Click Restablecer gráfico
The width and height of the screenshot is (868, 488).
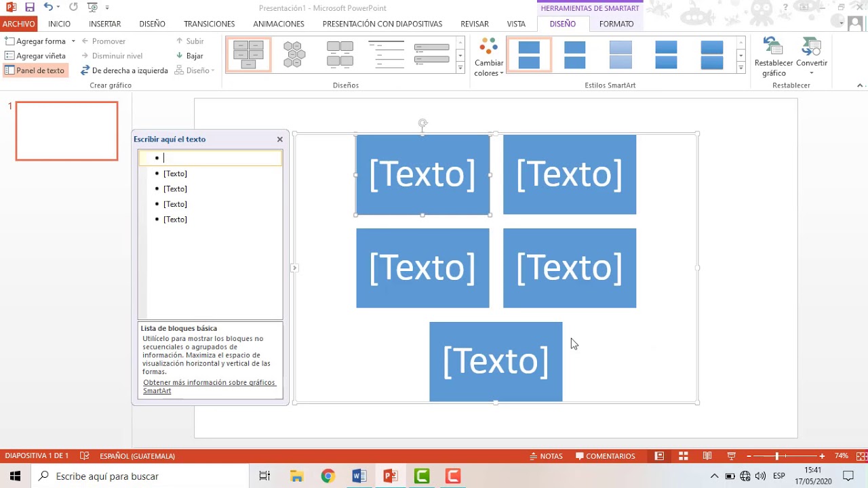tap(774, 58)
